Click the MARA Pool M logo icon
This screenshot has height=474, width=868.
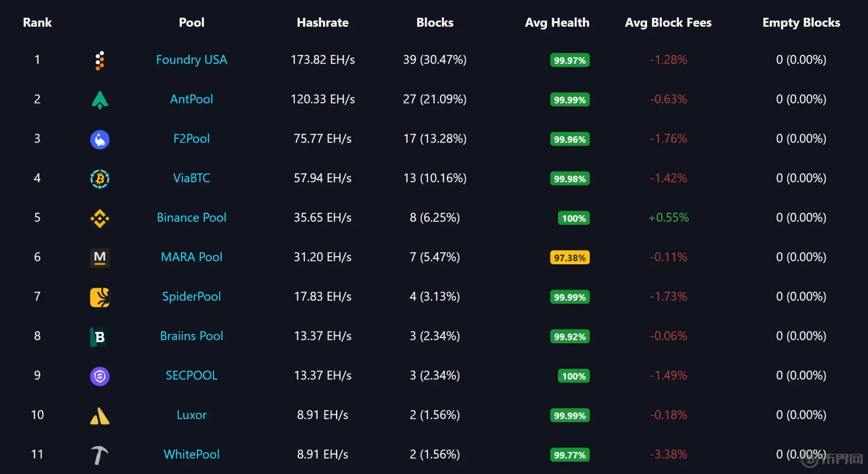coord(100,257)
